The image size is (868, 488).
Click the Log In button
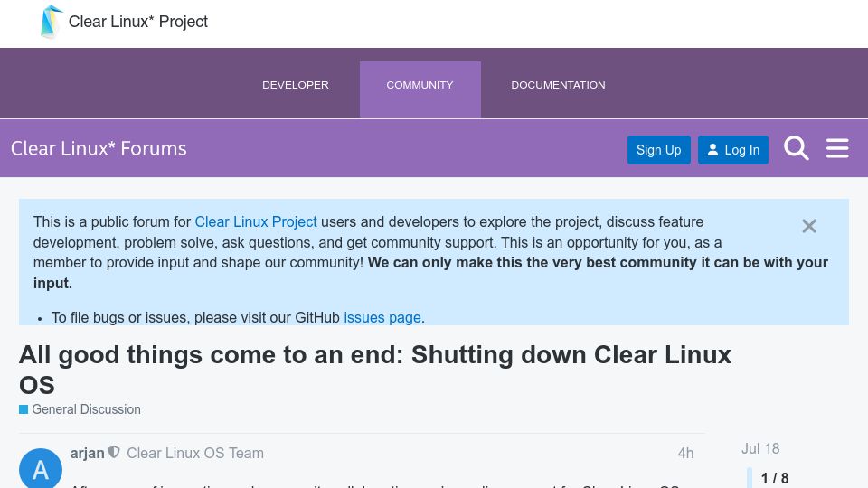pos(733,150)
